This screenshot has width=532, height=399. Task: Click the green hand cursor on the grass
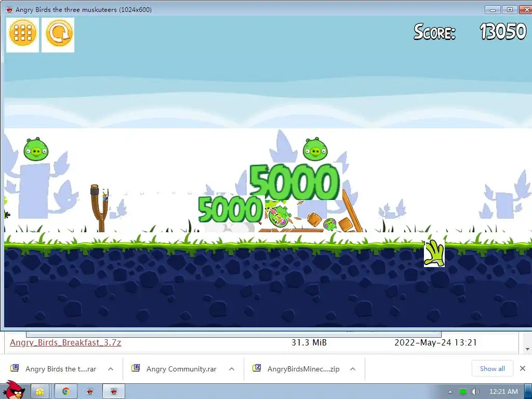434,253
